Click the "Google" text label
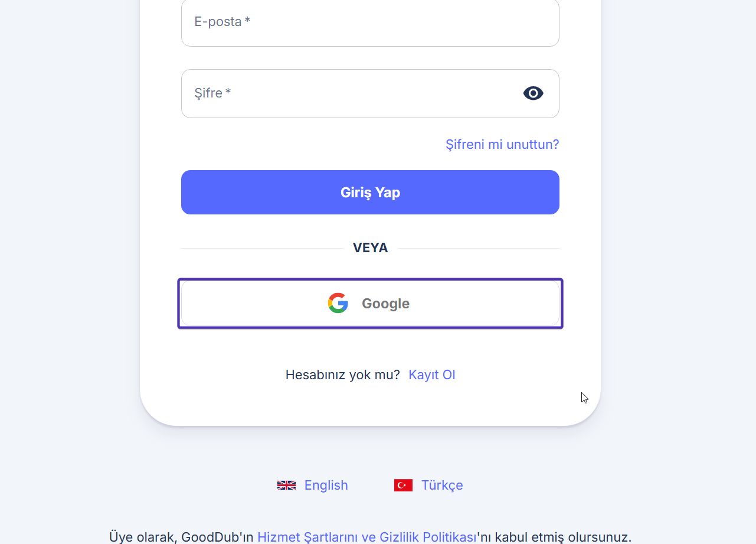 coord(385,304)
